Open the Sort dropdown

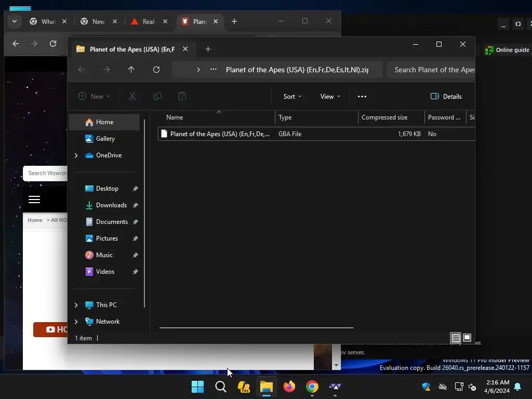292,96
